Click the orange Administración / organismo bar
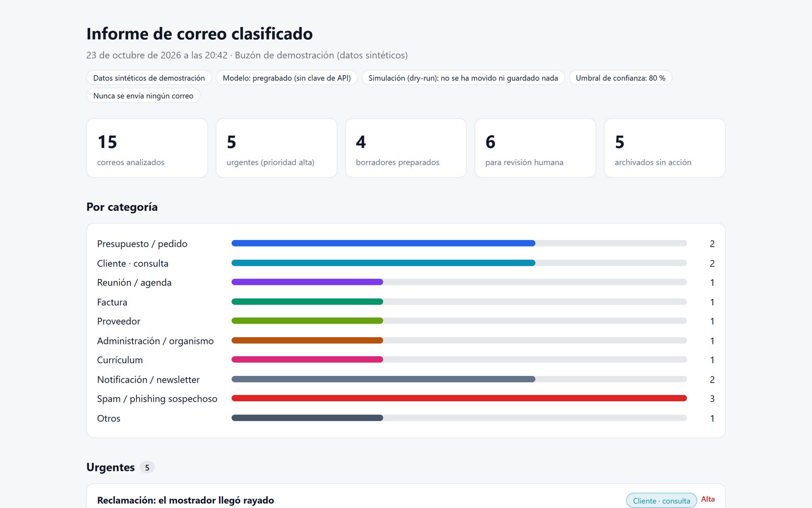 point(307,340)
